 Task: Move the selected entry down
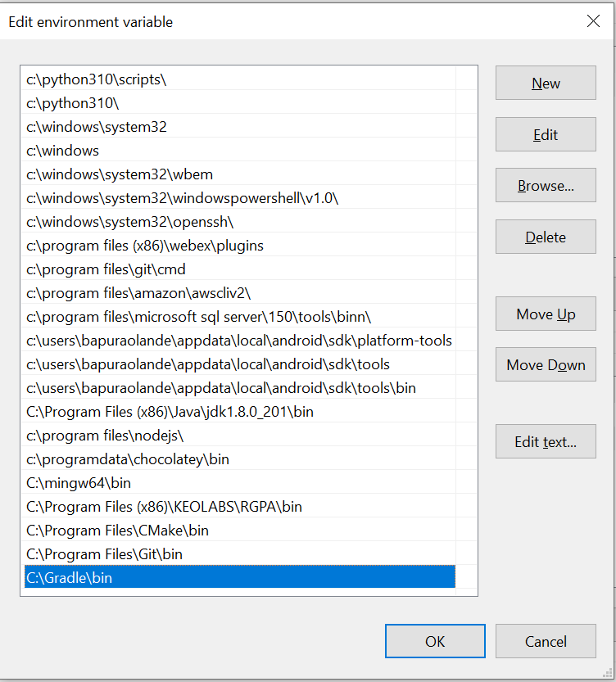point(546,364)
